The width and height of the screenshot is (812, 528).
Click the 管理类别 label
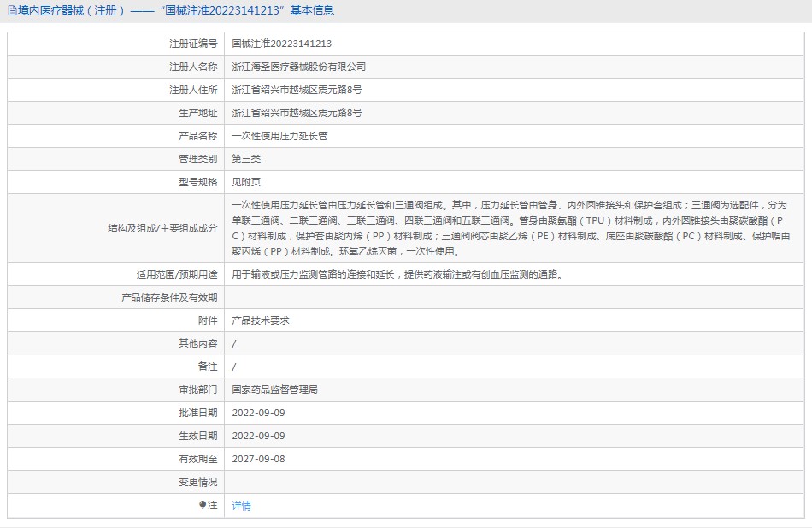[x=197, y=159]
